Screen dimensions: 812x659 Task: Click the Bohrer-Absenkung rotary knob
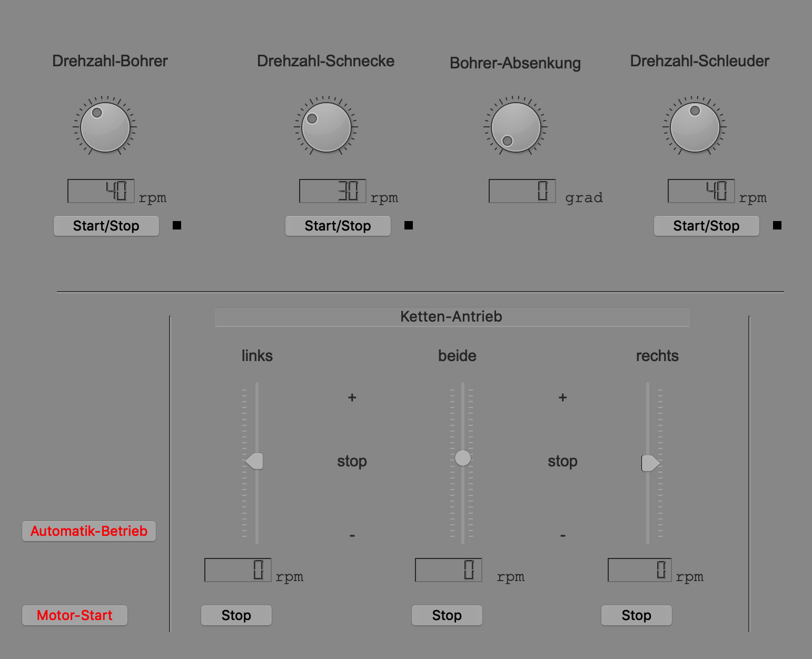(516, 127)
